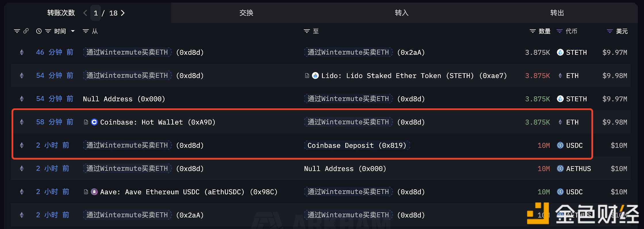The width and height of the screenshot is (644, 229).
Task: Open the 至 column filter control
Action: pos(306,31)
